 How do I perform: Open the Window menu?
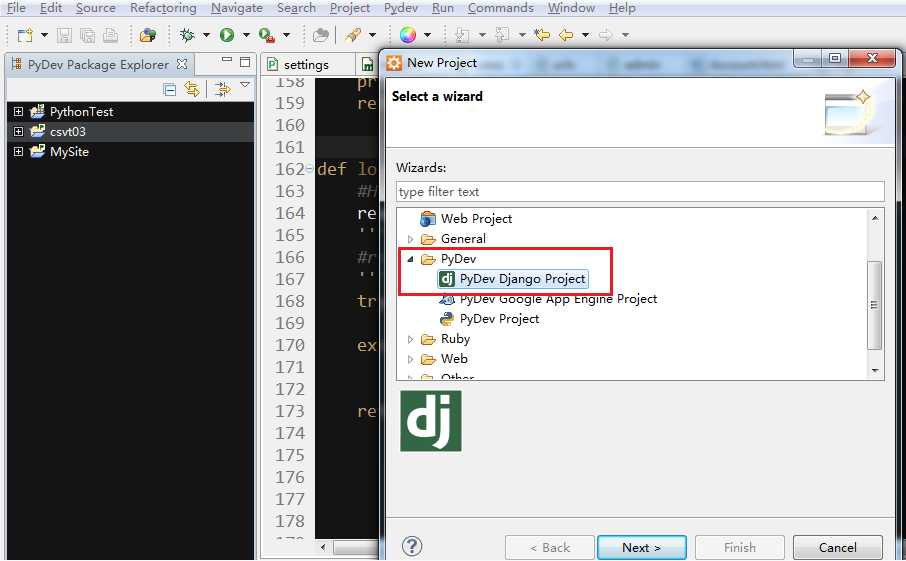(x=571, y=8)
